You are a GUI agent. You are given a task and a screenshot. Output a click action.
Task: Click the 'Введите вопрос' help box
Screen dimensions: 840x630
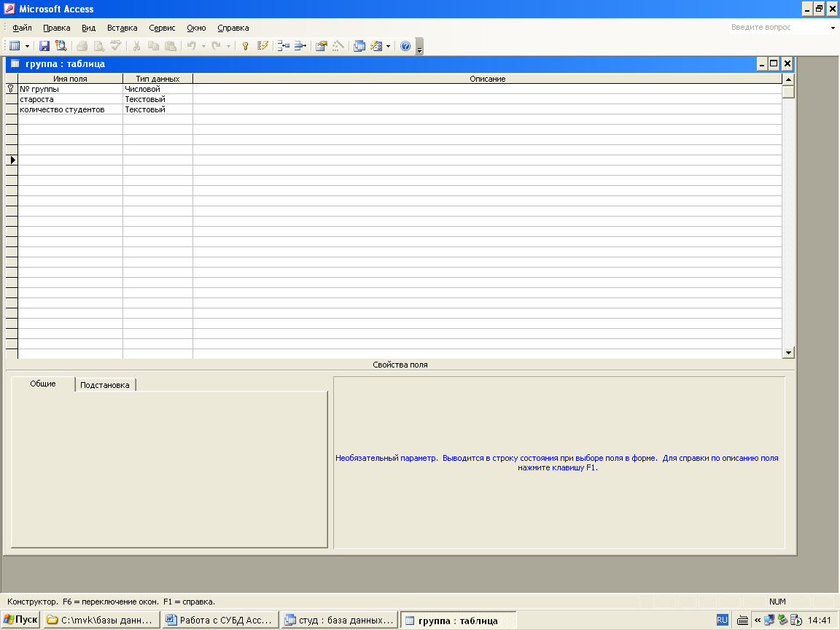point(779,27)
